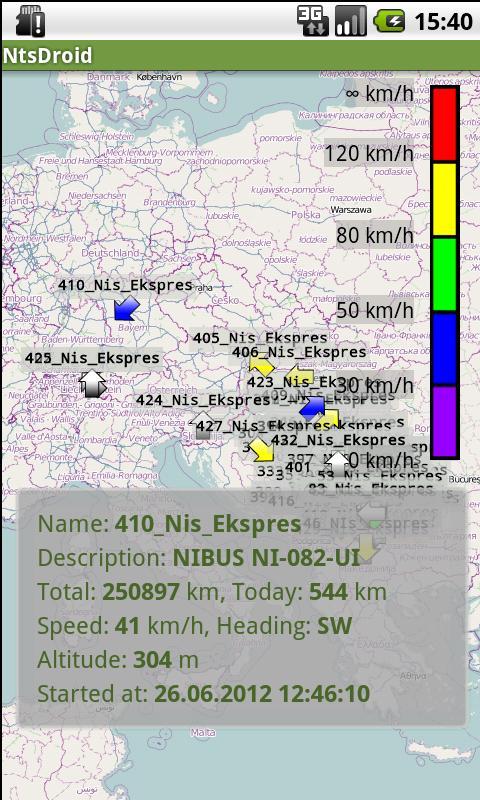The width and height of the screenshot is (480, 800).
Task: Tap the 80 km/h legend label
Action: point(374,235)
